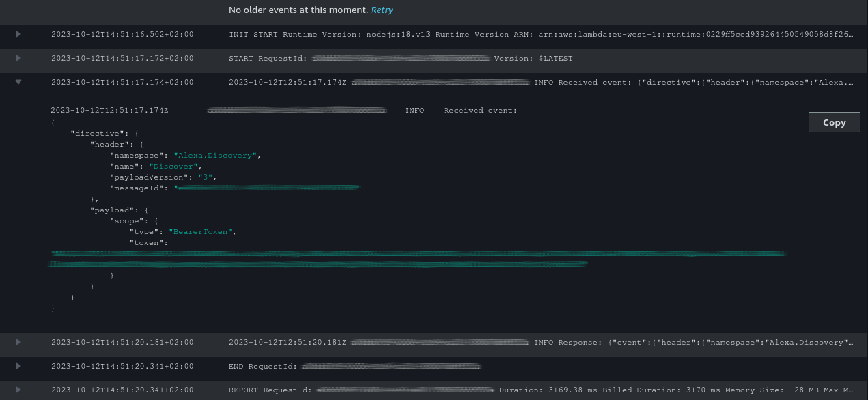Click the payloadVersion "3" value

[x=204, y=177]
